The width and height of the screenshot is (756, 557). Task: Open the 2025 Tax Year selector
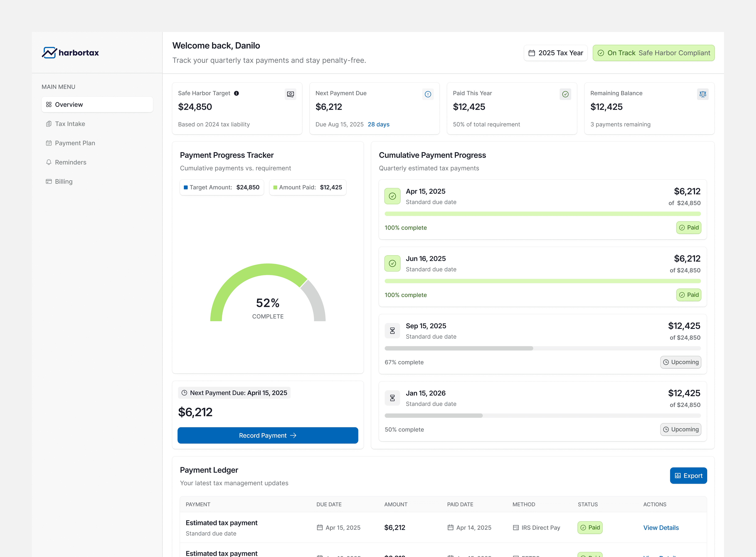556,53
